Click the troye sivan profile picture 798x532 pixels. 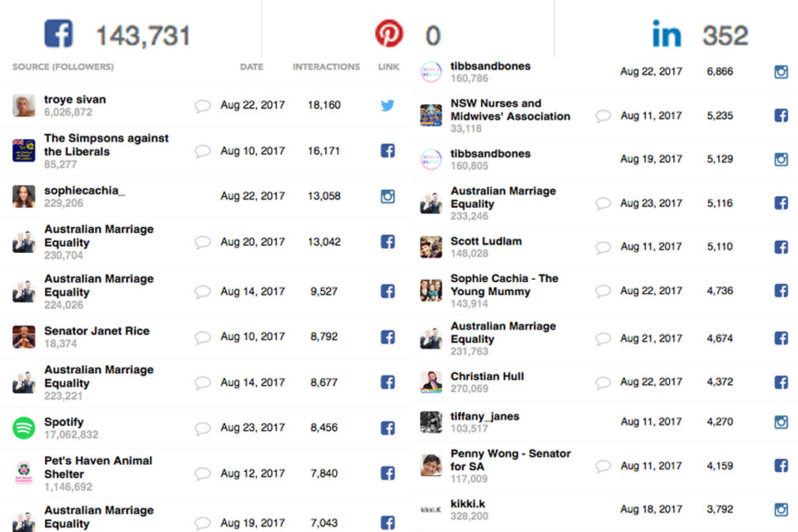click(x=24, y=105)
